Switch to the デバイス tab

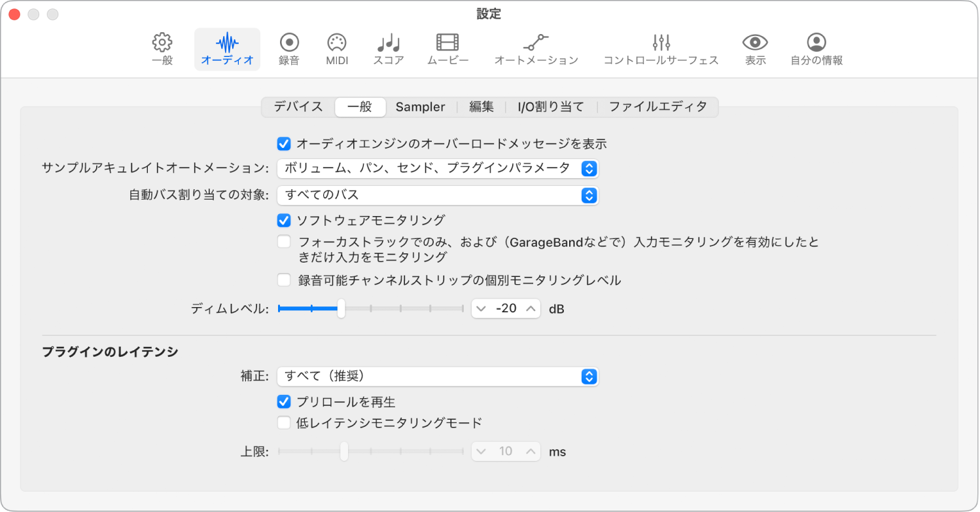click(x=298, y=107)
